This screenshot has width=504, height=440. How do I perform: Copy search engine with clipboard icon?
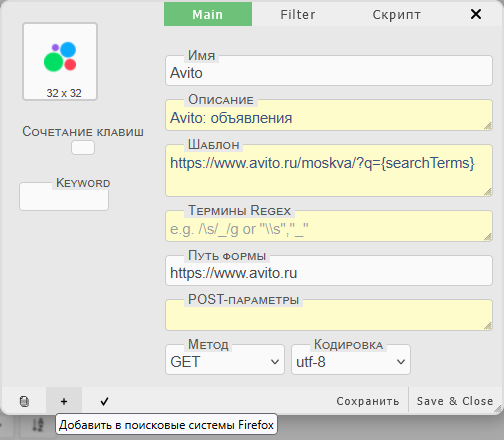point(24,401)
